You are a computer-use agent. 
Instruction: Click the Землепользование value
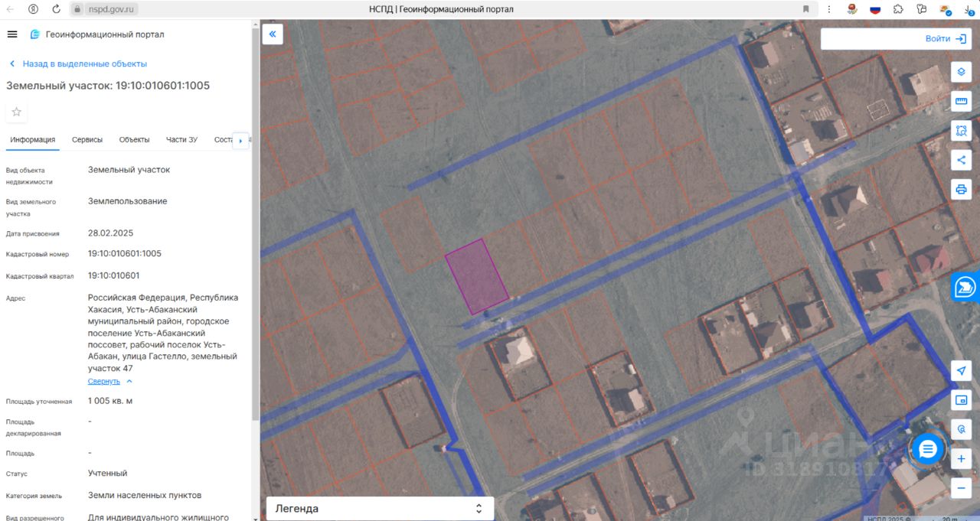point(127,201)
